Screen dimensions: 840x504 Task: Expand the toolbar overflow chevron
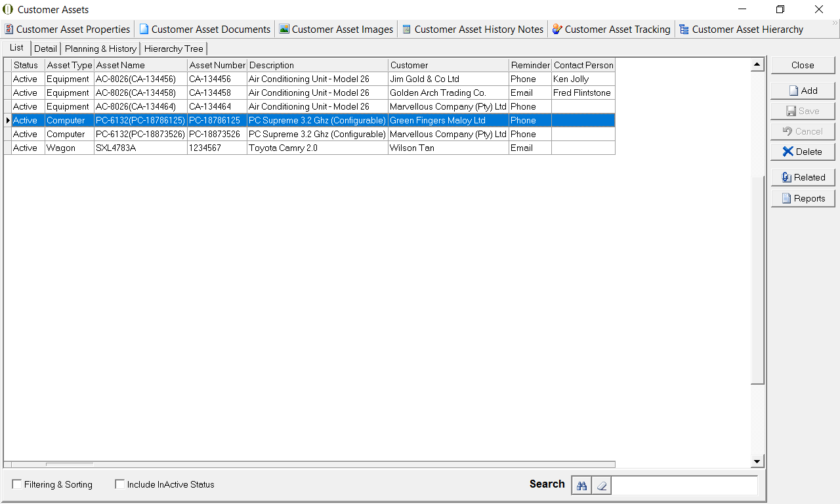point(835,24)
